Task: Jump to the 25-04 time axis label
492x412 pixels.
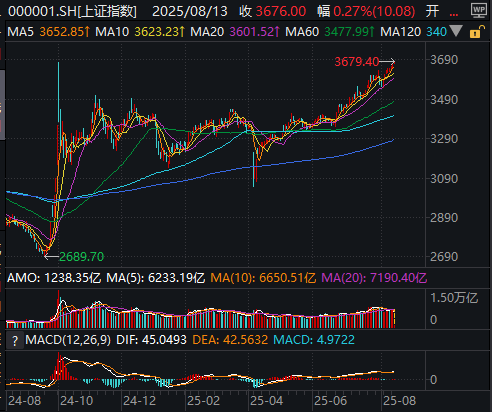Action: [x=266, y=401]
